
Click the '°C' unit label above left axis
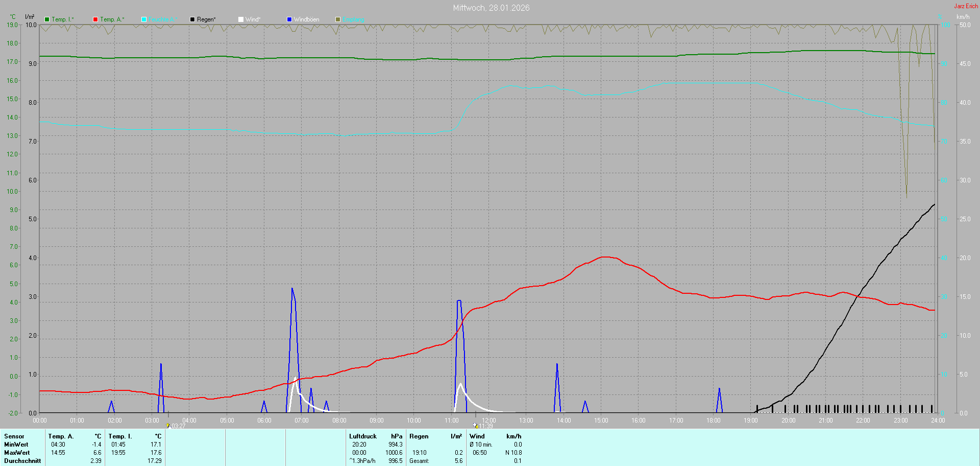[x=13, y=17]
